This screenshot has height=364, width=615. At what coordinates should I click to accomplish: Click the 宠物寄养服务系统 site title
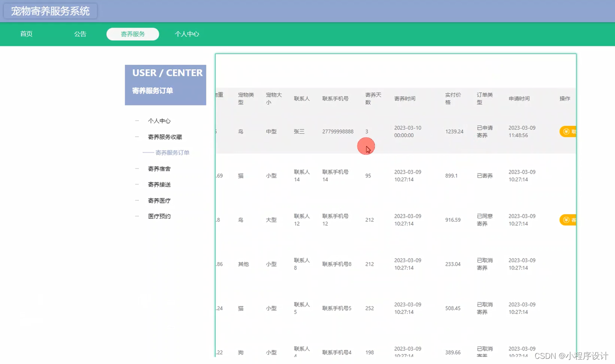click(50, 11)
